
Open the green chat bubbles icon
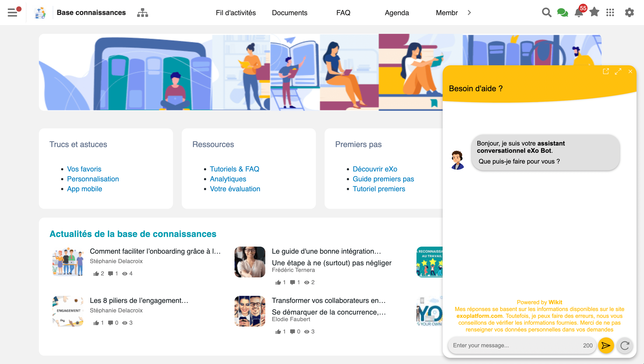tap(562, 13)
